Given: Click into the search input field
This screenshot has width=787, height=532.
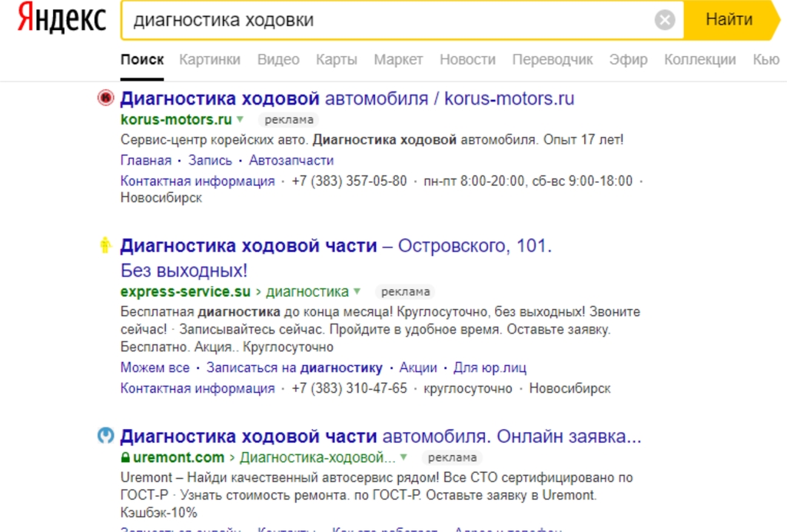Looking at the screenshot, I should 384,20.
